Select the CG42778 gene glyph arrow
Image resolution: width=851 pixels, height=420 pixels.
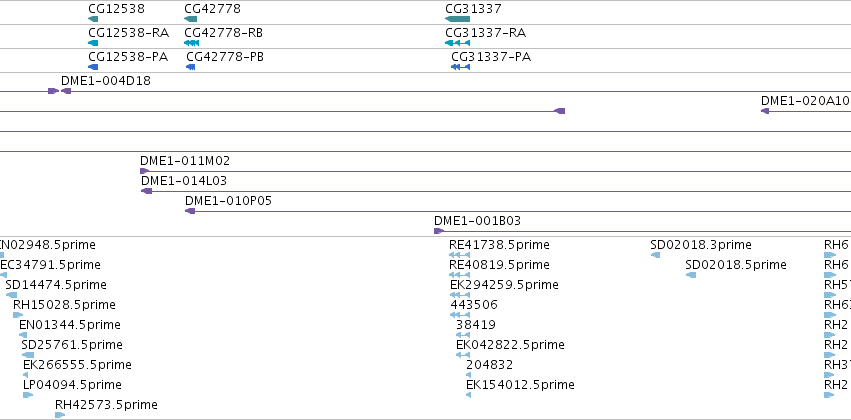pyautogui.click(x=190, y=19)
